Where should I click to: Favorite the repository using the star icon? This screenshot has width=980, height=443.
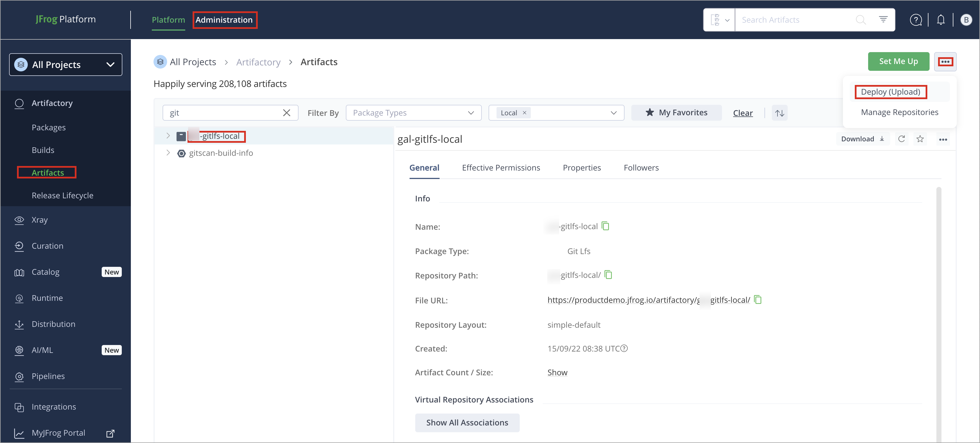[920, 139]
